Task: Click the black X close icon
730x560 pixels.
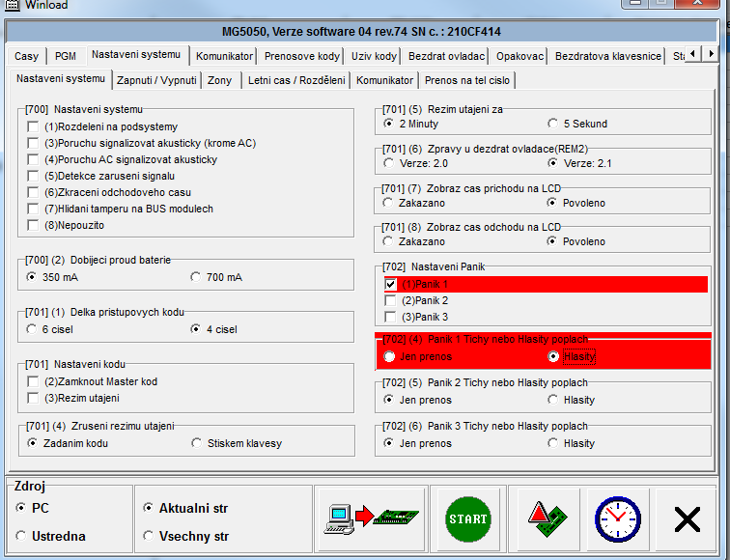Action: 687,519
